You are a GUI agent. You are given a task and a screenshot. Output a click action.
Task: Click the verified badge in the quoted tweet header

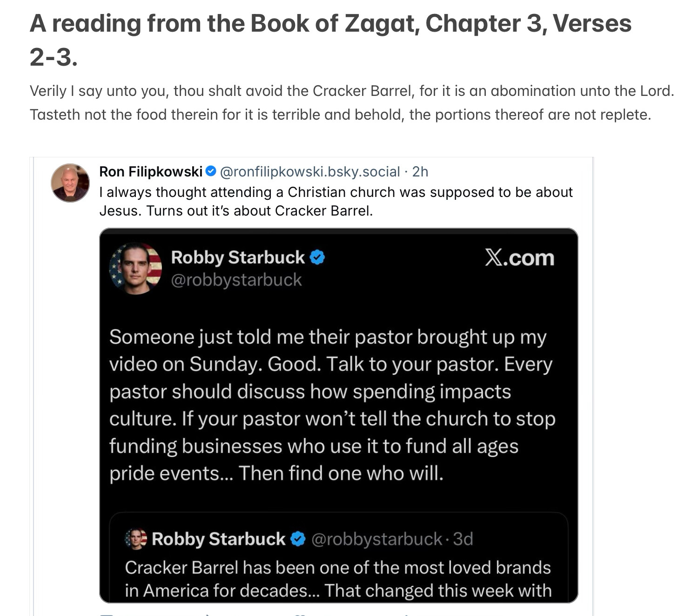[298, 539]
